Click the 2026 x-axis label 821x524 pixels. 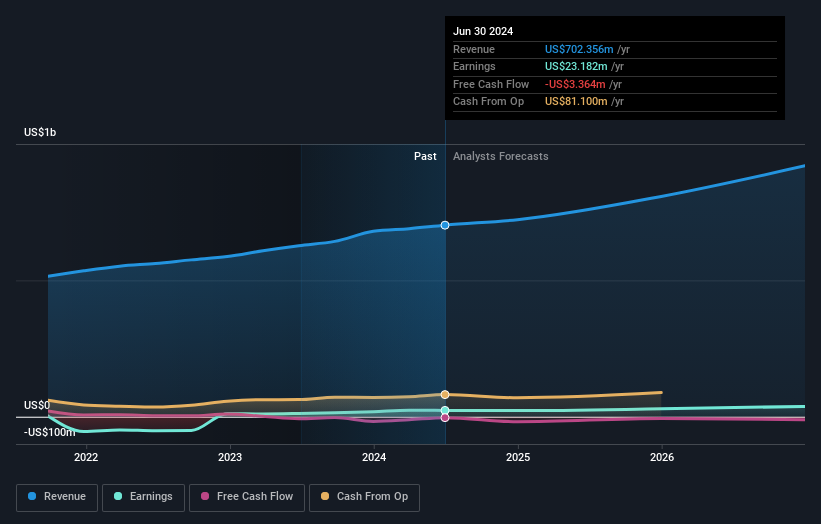pos(662,457)
